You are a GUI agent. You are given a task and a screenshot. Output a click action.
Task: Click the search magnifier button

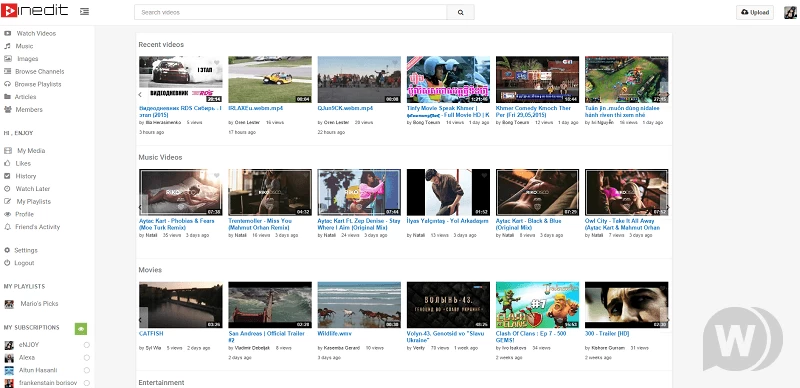(460, 12)
